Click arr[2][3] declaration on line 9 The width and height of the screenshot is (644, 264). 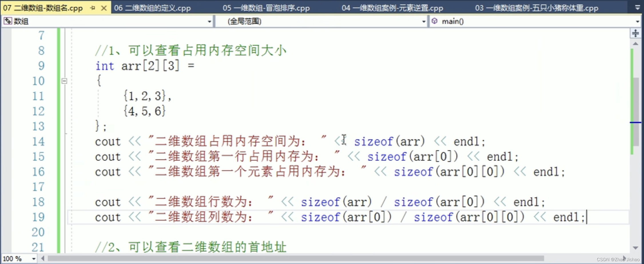tap(150, 66)
